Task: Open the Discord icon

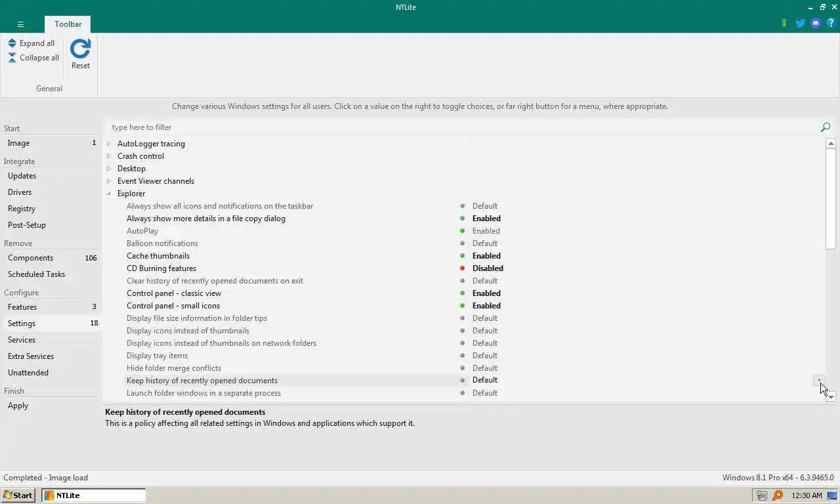Action: tap(816, 23)
